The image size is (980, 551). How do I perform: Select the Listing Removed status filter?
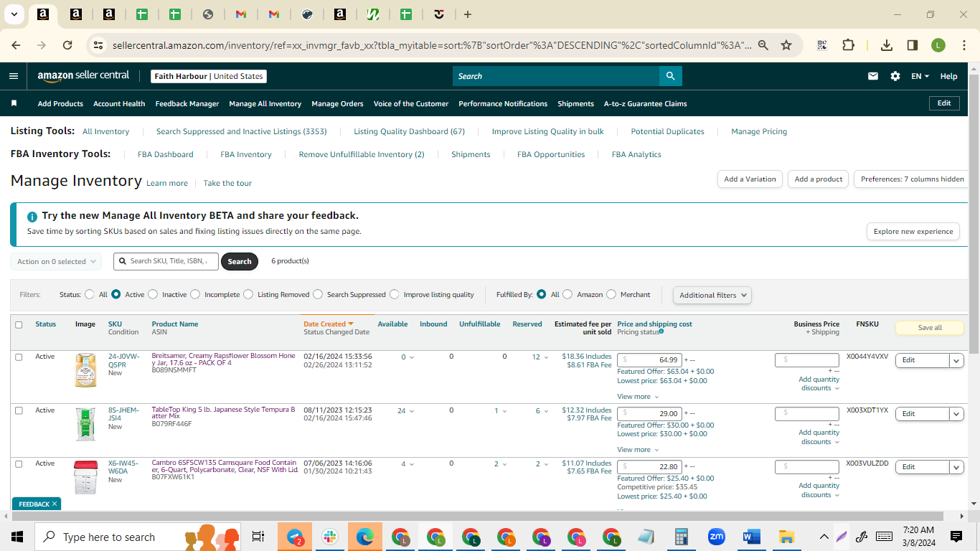(x=248, y=294)
